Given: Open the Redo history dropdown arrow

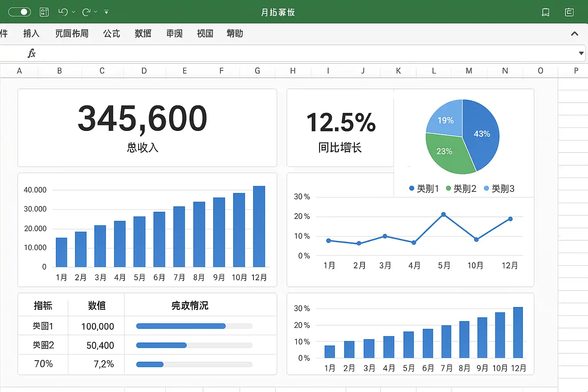Looking at the screenshot, I should pyautogui.click(x=96, y=12).
